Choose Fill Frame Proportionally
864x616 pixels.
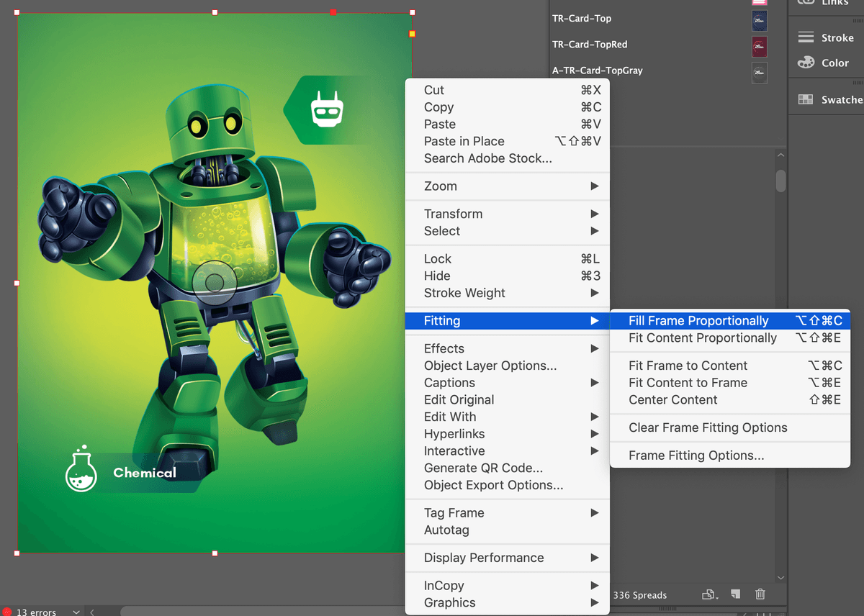(698, 321)
